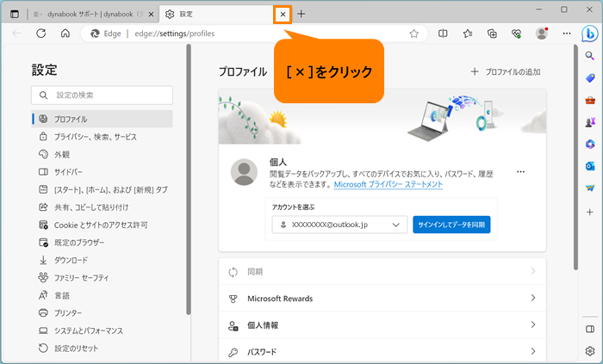The width and height of the screenshot is (603, 364).
Task: Open the sidebar Microsoft 365 icon
Action: click(x=590, y=144)
